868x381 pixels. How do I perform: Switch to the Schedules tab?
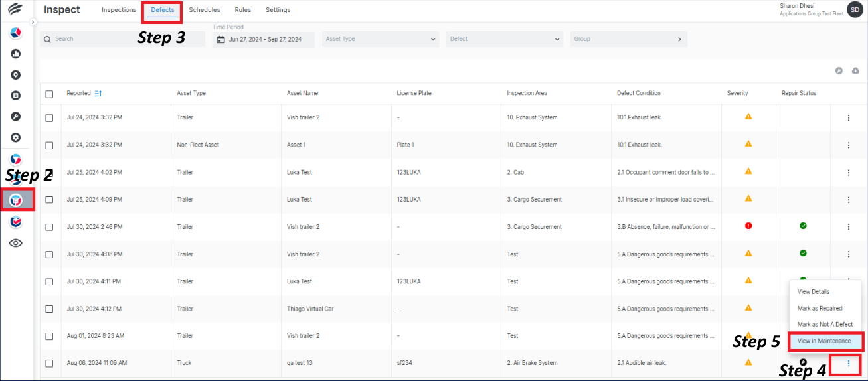(x=205, y=10)
